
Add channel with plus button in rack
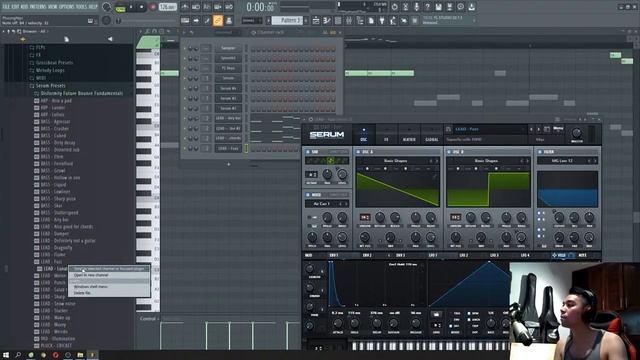coord(229,164)
